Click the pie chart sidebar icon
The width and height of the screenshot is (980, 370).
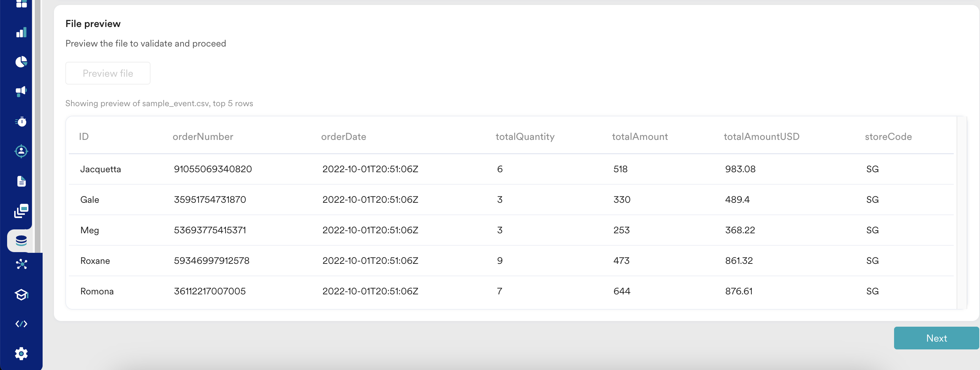(x=21, y=61)
